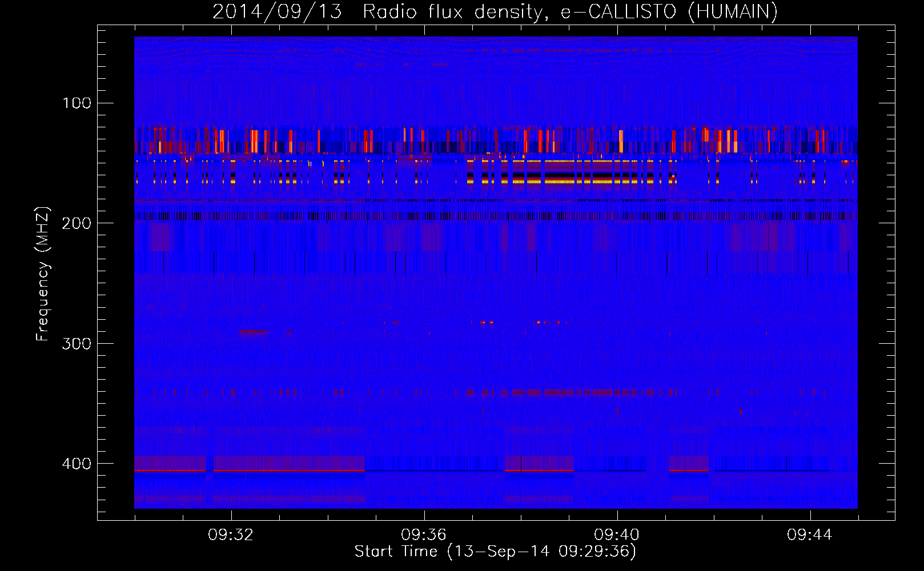Click the 300 frequency tick label
The width and height of the screenshot is (924, 571).
pos(77,343)
